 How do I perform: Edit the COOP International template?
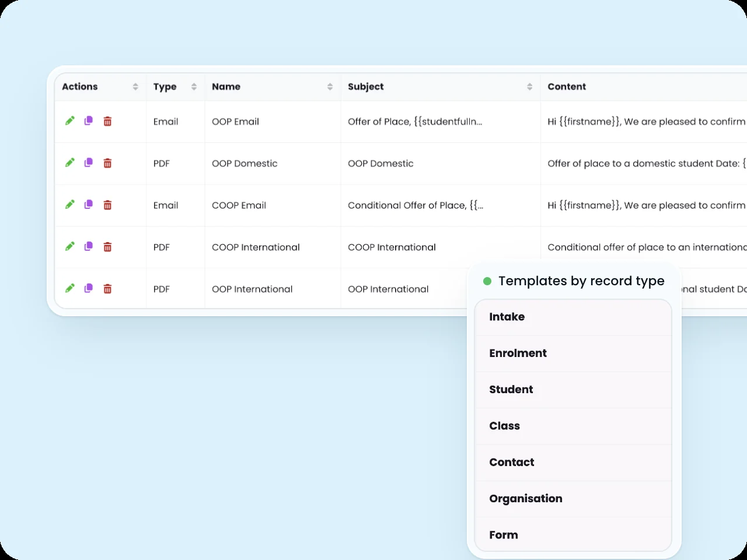[70, 246]
